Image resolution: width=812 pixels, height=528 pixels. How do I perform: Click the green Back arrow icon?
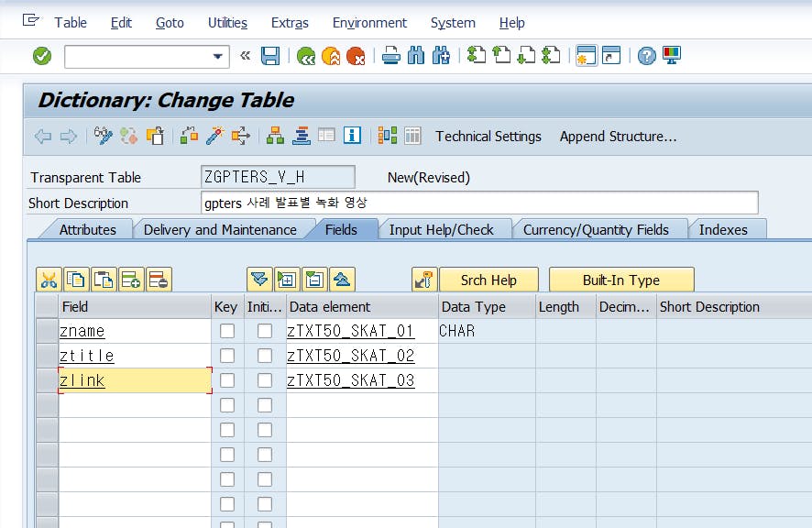[x=306, y=57]
